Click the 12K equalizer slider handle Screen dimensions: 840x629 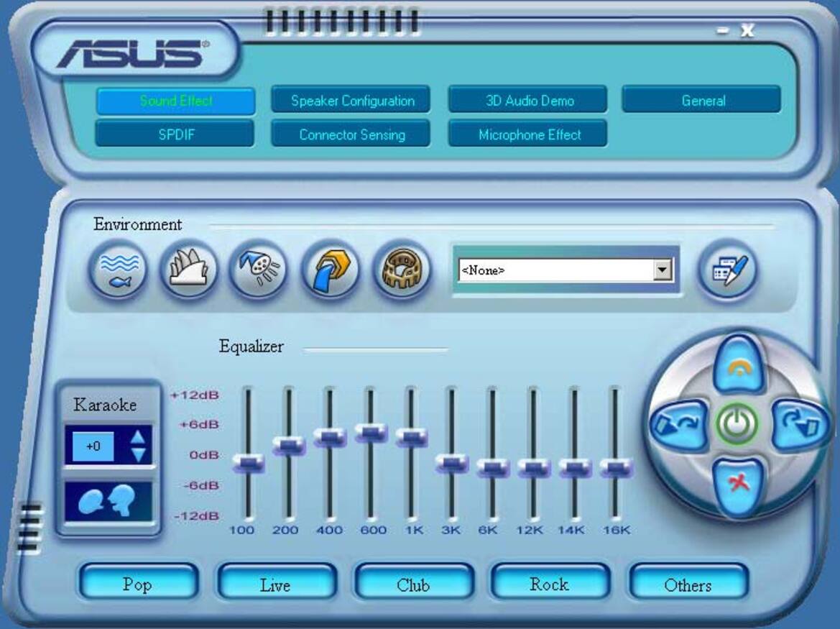(x=534, y=468)
